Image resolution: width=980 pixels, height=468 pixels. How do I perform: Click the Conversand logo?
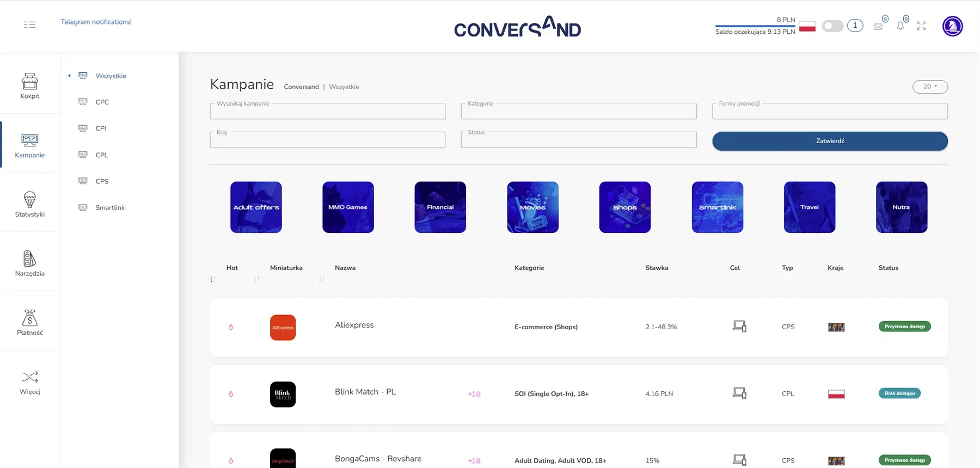click(518, 27)
